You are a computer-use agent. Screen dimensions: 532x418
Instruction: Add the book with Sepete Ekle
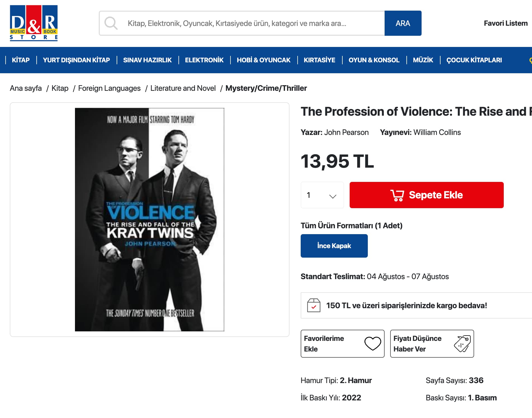[427, 195]
